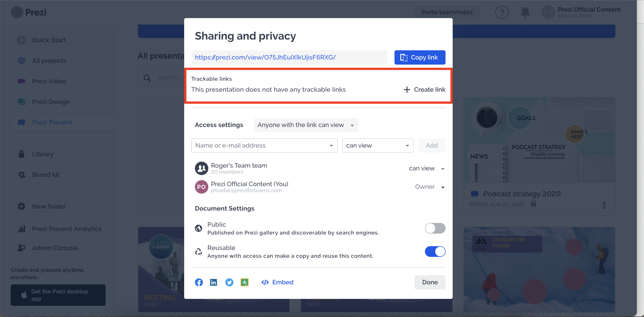Screen dimensions: 644x317
Task: Click the prezi.com view link field
Action: (x=289, y=57)
